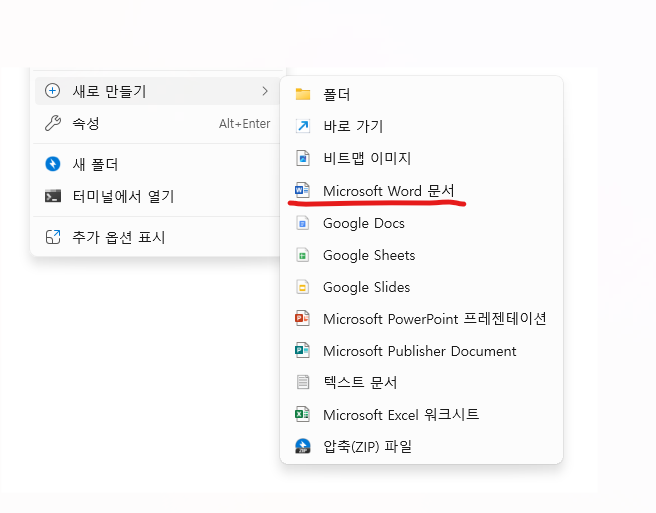Click the share-box icon beside 추가 옵션 표시

(x=53, y=237)
